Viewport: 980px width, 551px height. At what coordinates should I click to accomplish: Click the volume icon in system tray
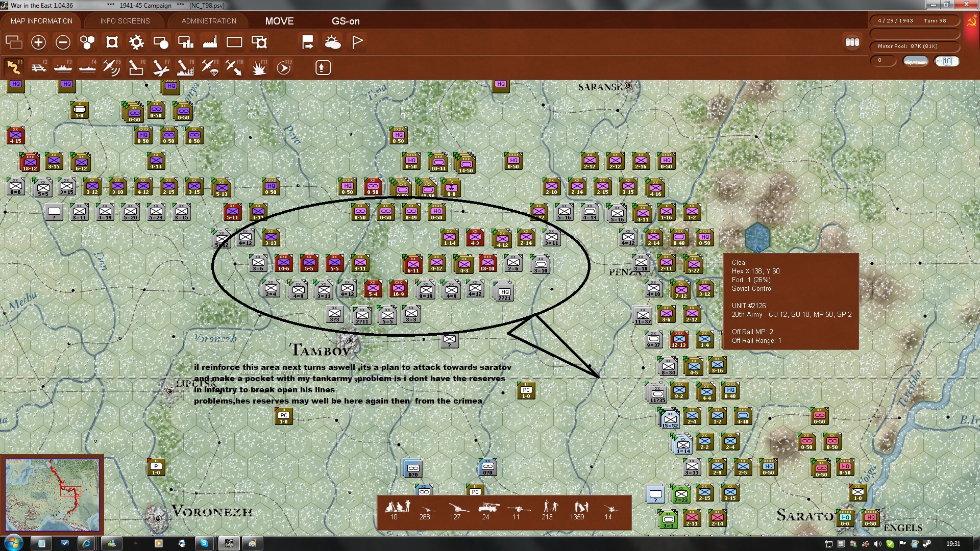pos(878,544)
